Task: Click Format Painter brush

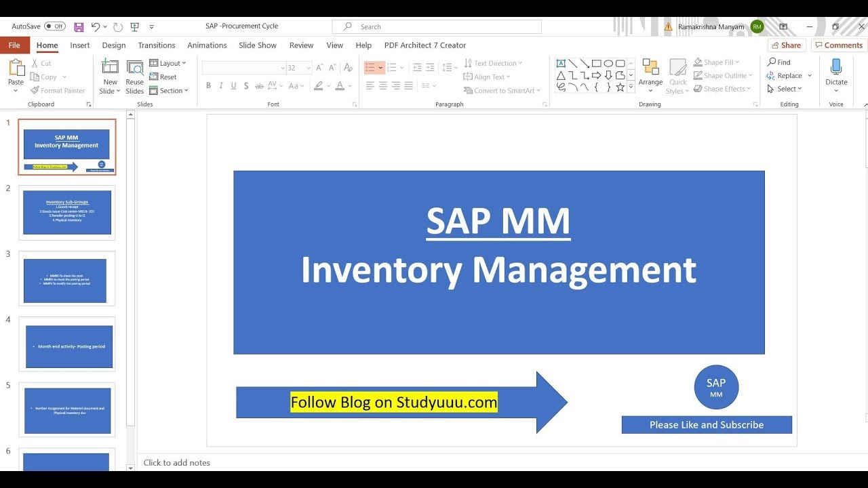Action: click(58, 91)
